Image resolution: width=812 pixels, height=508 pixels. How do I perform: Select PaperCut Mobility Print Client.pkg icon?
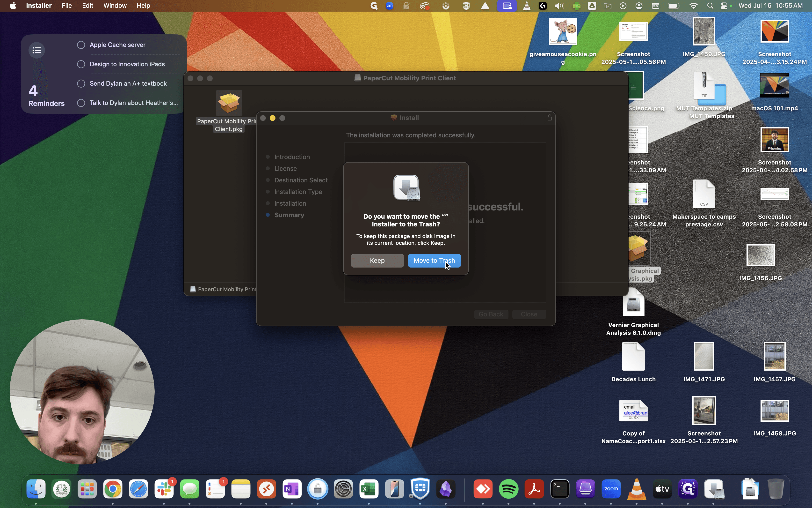pyautogui.click(x=229, y=103)
